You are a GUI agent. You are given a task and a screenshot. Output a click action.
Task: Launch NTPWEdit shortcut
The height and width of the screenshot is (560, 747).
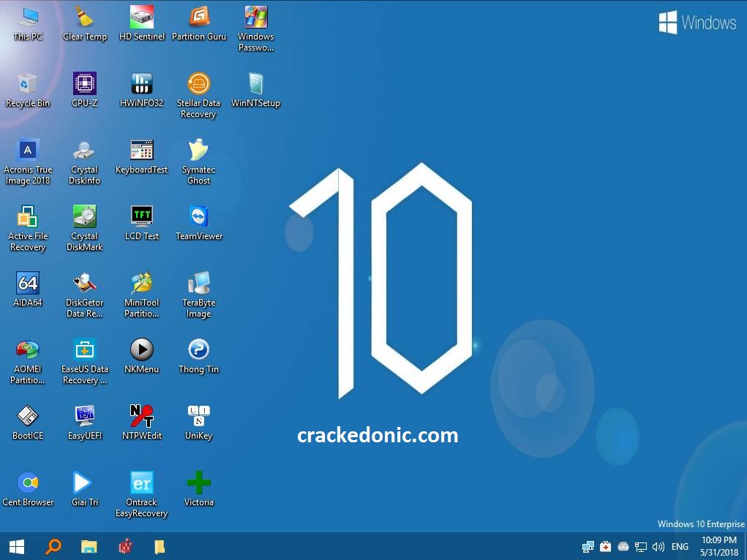pyautogui.click(x=141, y=423)
